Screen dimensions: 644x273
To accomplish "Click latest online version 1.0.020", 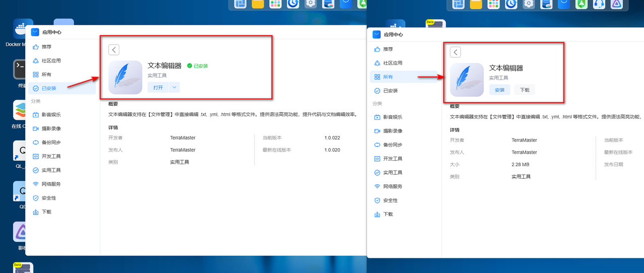I will point(332,150).
